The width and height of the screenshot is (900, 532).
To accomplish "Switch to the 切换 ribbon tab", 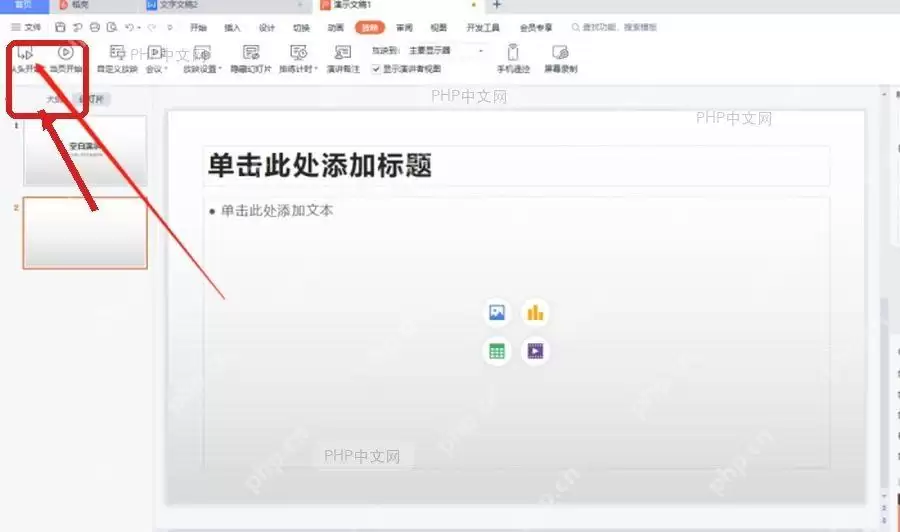I will (x=301, y=28).
